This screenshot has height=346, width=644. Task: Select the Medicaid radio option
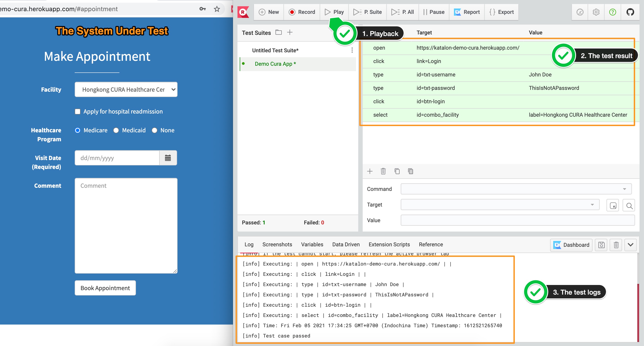pyautogui.click(x=116, y=130)
